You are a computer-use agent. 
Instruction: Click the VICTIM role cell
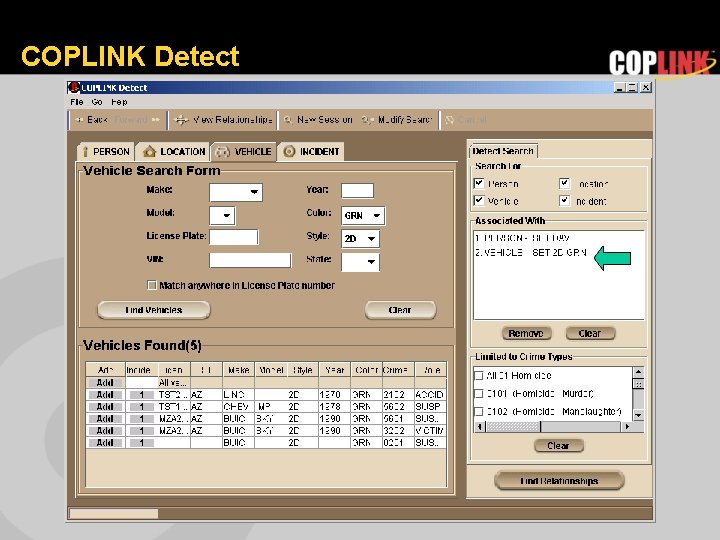(430, 431)
